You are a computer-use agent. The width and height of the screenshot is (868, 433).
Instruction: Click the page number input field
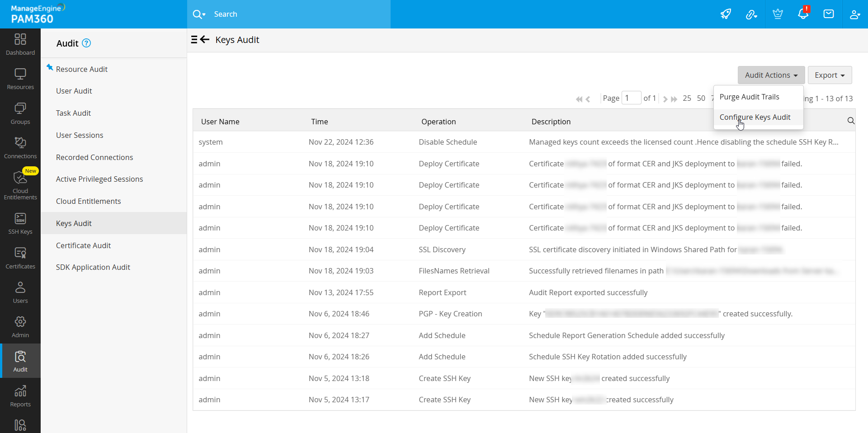pos(631,98)
